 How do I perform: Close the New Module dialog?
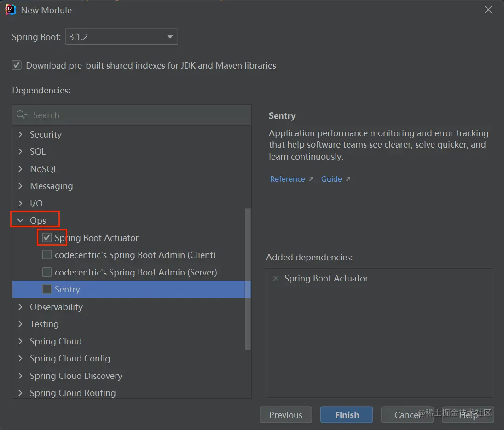[x=488, y=10]
